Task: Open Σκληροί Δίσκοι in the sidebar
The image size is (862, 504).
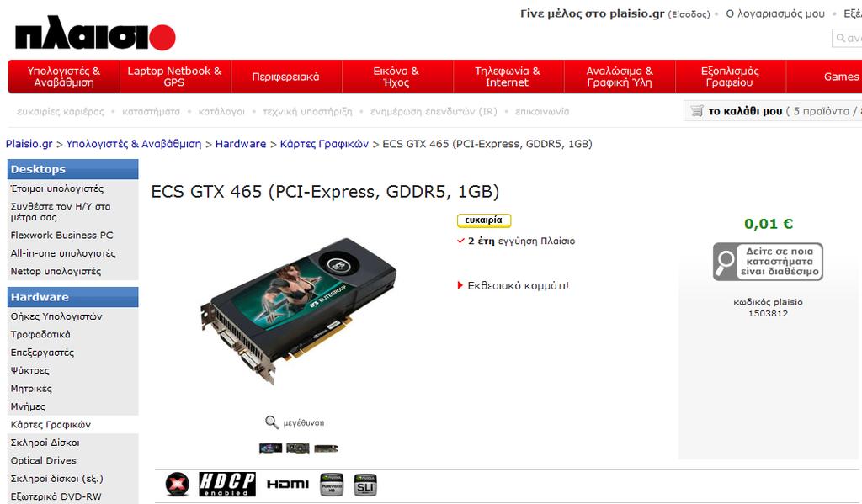Action: [45, 443]
